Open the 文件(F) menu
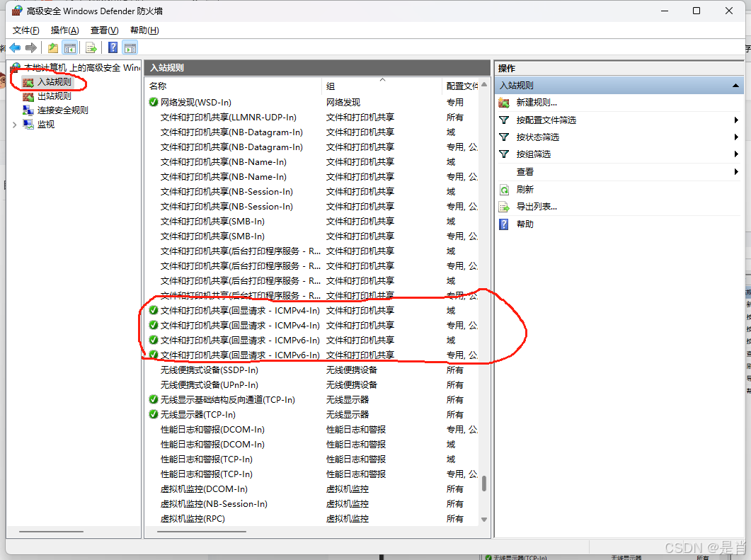This screenshot has height=560, width=751. 26,30
